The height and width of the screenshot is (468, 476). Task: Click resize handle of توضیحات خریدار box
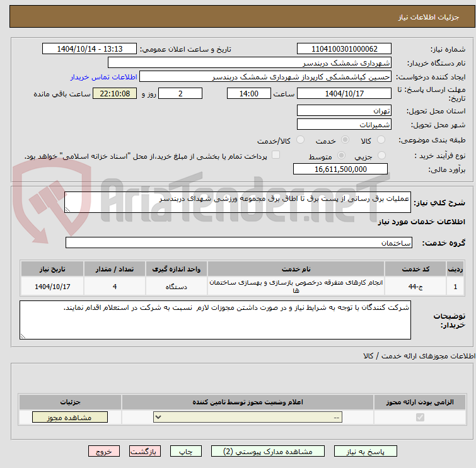click(23, 336)
